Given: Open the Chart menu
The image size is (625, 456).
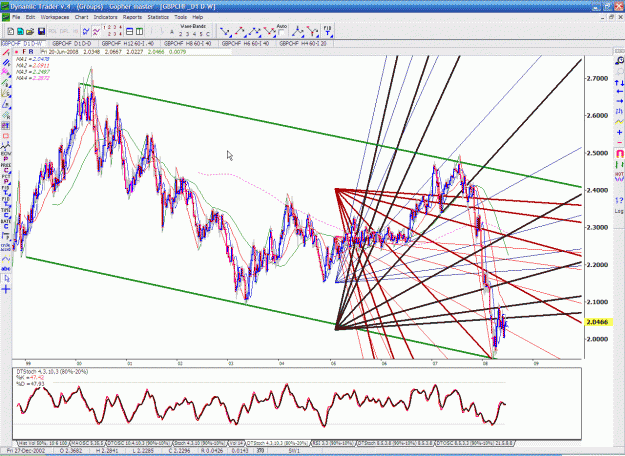Looking at the screenshot, I should click(x=81, y=17).
